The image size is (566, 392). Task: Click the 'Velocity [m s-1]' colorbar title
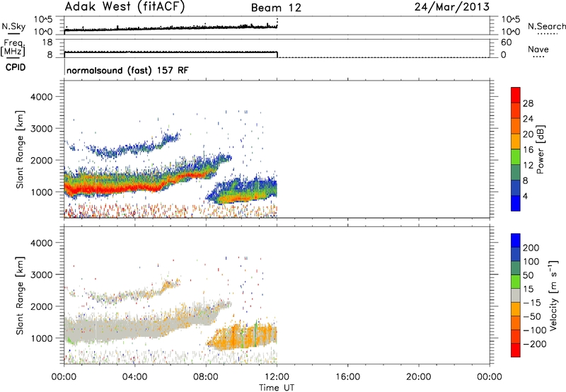tap(553, 295)
